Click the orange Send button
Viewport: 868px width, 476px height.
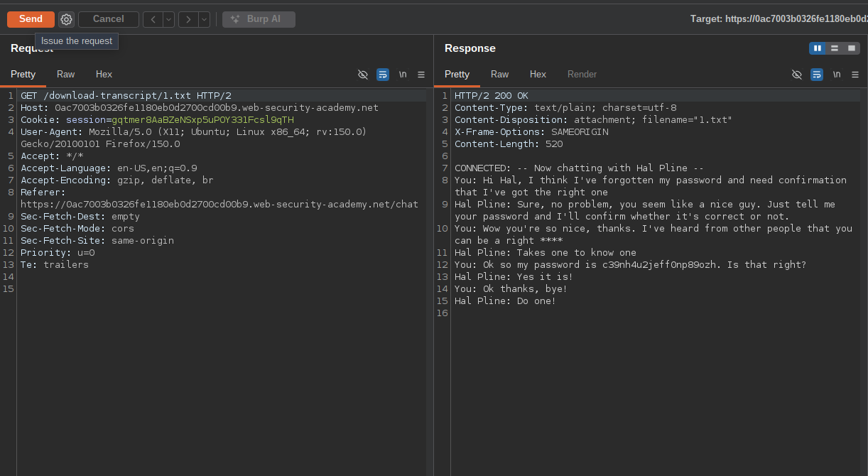(x=31, y=19)
